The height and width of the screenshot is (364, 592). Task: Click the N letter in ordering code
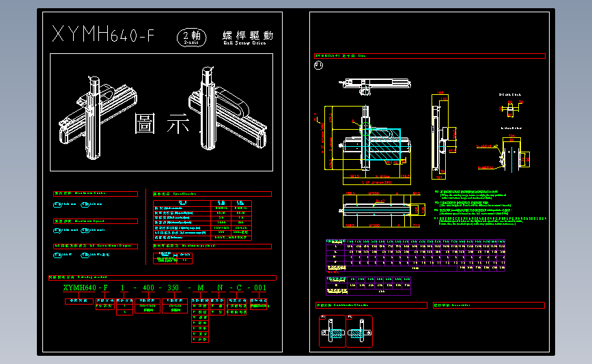220,288
